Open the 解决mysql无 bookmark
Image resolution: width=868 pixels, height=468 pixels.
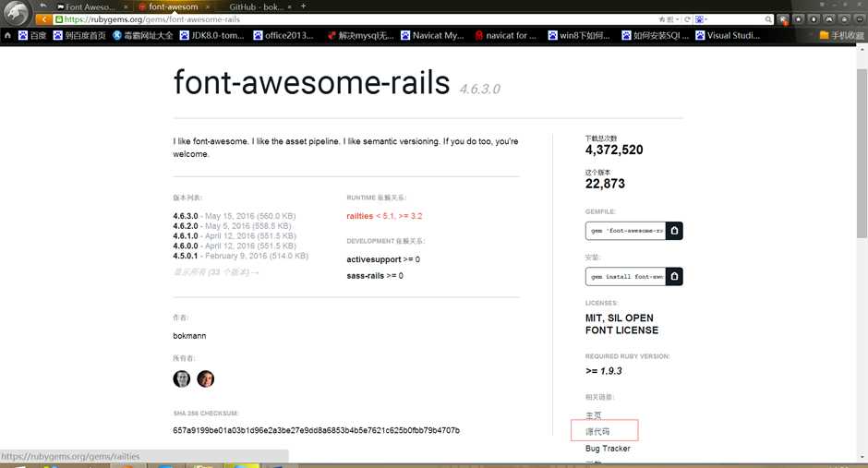(360, 35)
